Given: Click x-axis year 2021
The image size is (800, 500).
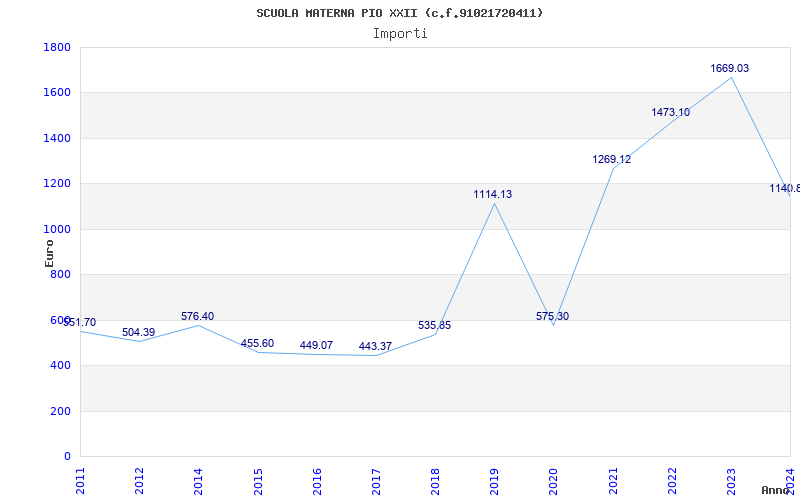Looking at the screenshot, I should (613, 481).
